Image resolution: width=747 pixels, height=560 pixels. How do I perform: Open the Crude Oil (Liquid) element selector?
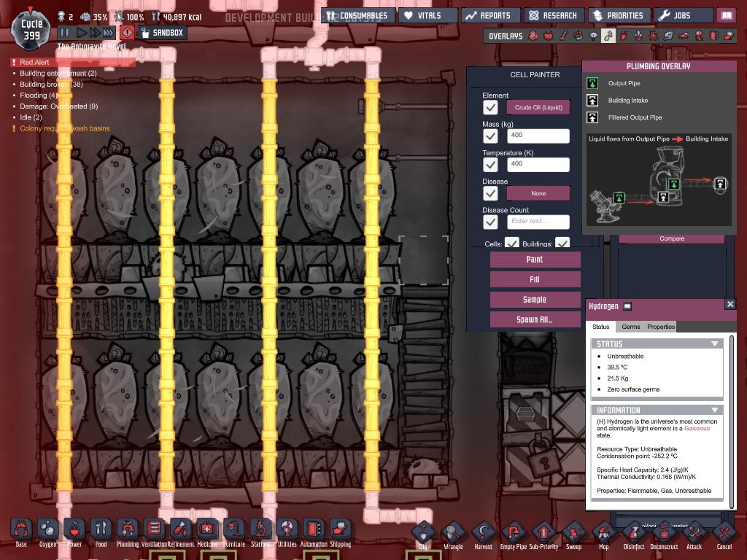[538, 108]
